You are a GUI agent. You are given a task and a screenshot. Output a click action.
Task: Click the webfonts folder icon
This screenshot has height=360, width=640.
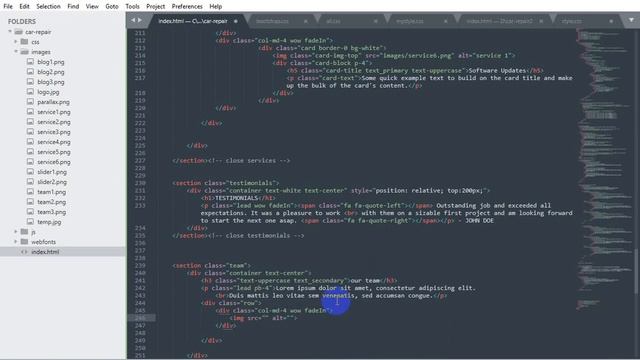[x=24, y=242]
